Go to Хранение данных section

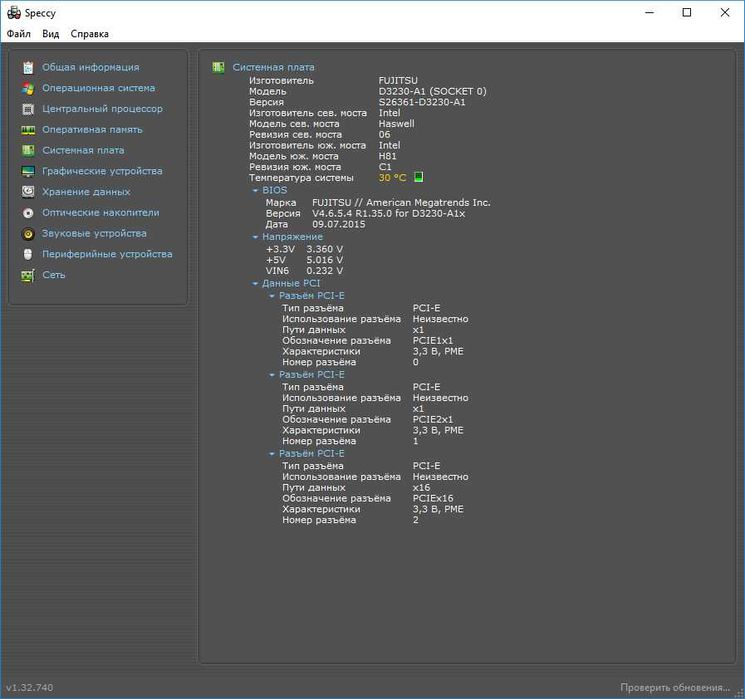point(86,192)
